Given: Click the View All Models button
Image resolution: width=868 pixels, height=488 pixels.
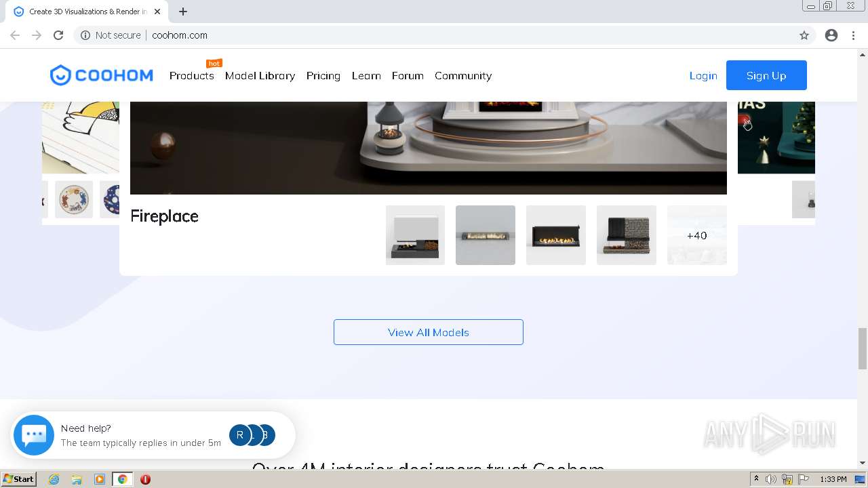Looking at the screenshot, I should [x=429, y=332].
